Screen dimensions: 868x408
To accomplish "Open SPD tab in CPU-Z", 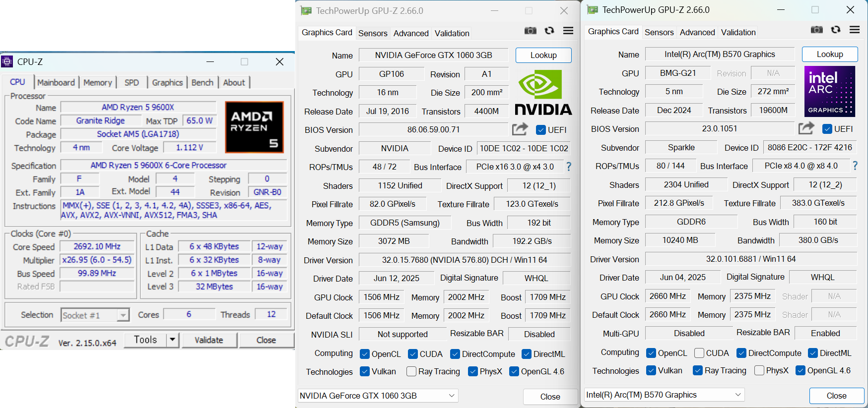I will pos(132,82).
